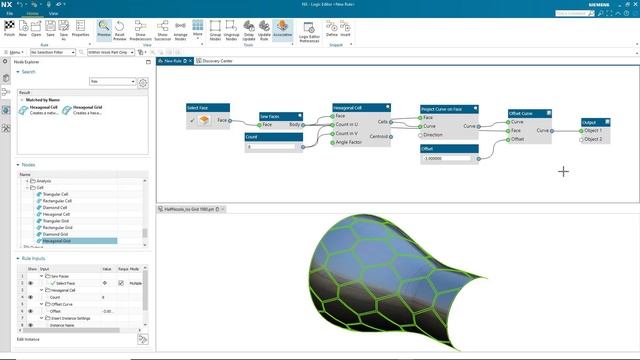Select the highlighted Hexagonal Grid tree row
This screenshot has height=360, width=640.
pyautogui.click(x=77, y=241)
